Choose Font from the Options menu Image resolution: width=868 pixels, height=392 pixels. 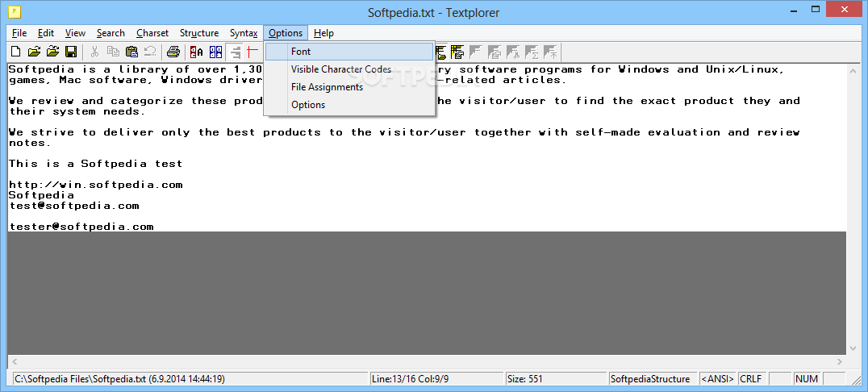349,52
